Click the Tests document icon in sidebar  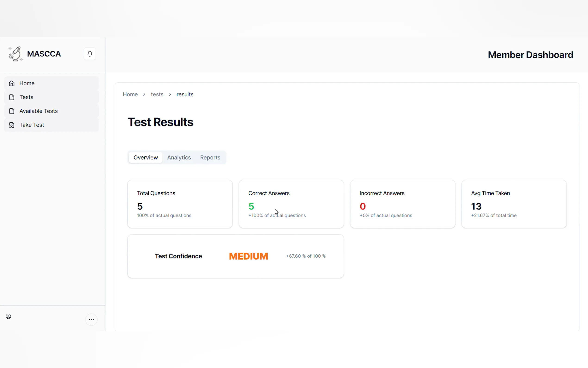(12, 97)
